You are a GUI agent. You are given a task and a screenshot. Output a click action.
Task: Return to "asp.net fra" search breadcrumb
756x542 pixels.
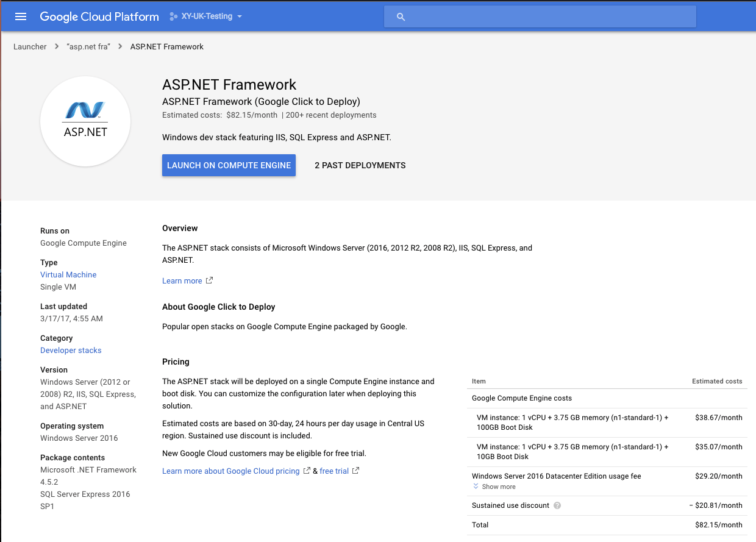[88, 47]
